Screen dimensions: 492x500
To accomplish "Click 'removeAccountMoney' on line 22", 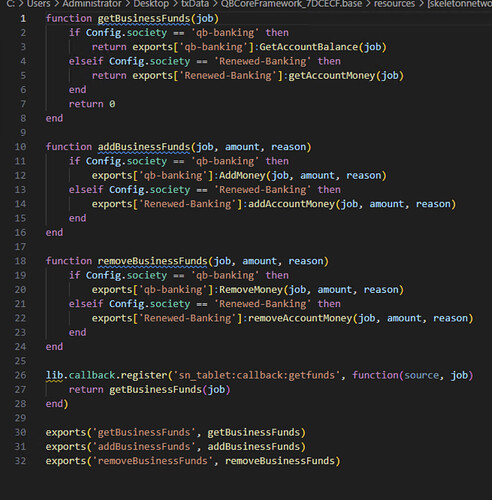I will point(300,318).
